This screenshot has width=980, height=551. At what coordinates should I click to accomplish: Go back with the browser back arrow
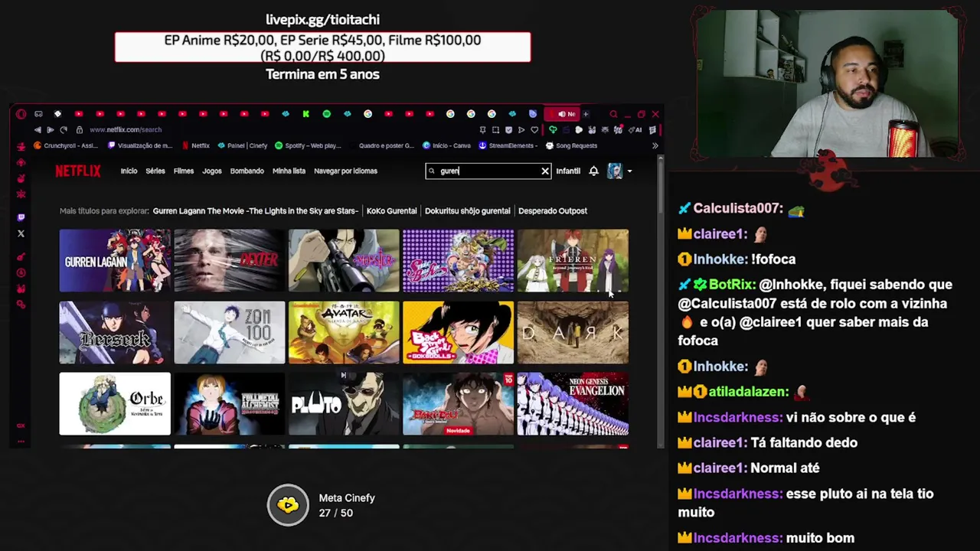38,130
